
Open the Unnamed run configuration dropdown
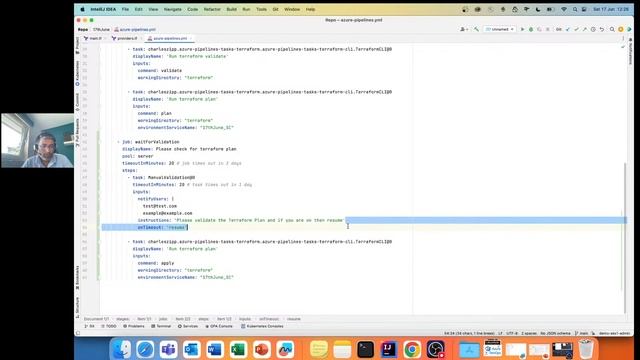(500, 29)
